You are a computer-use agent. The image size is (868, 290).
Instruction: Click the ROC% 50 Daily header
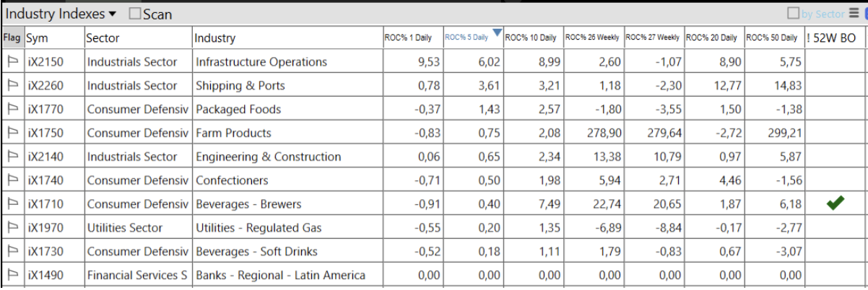[771, 38]
